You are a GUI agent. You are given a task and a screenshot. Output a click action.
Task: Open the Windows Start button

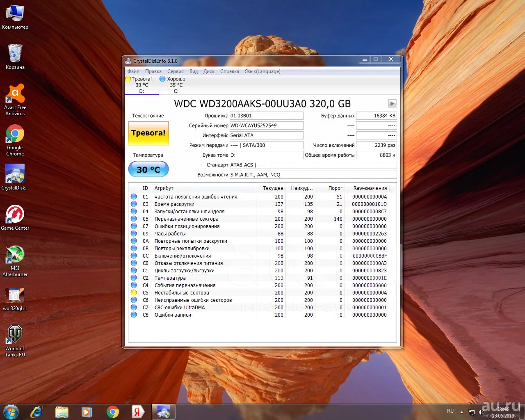pyautogui.click(x=11, y=412)
